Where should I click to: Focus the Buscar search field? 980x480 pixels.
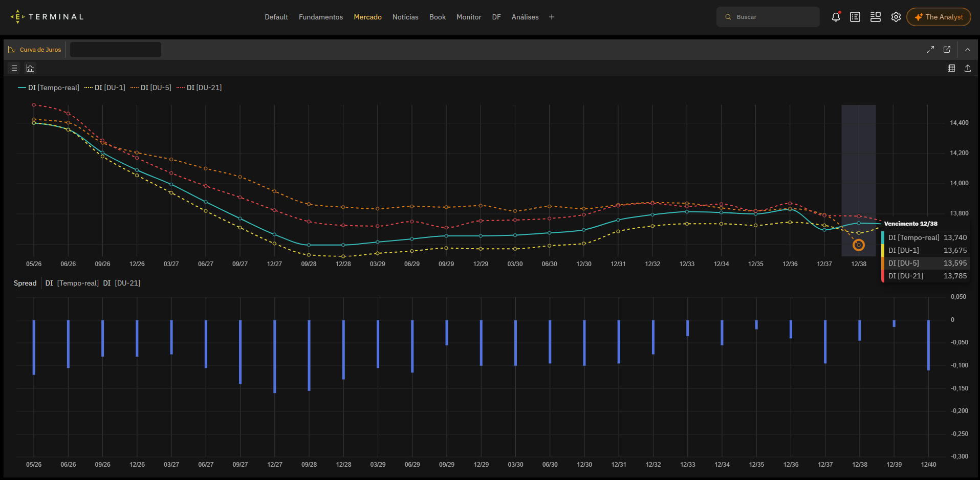click(768, 17)
